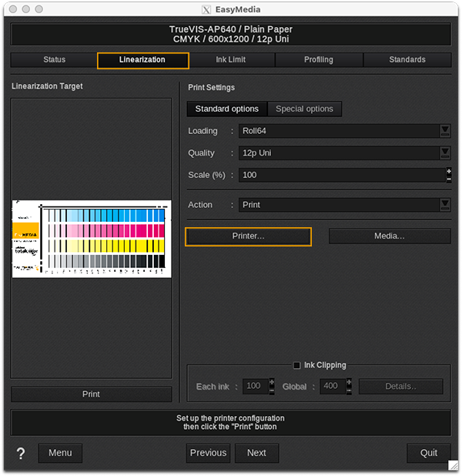Select the Standards tab
The height and width of the screenshot is (476, 462).
point(407,60)
